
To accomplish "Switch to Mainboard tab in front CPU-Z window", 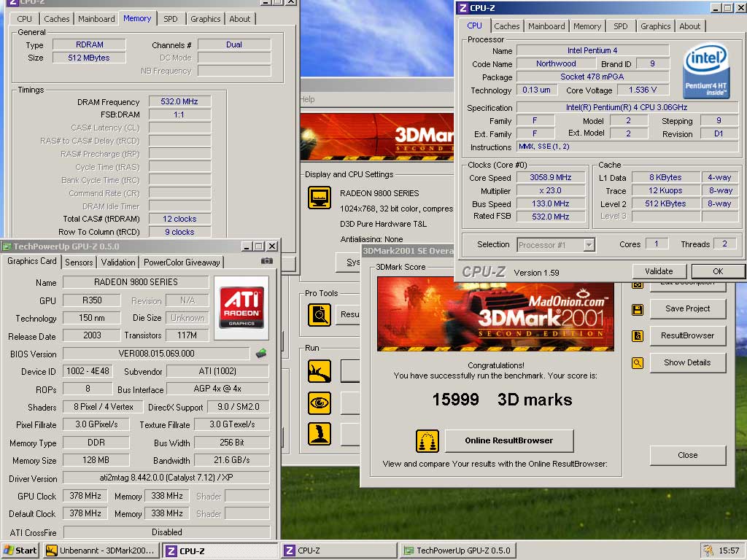I will (x=546, y=26).
